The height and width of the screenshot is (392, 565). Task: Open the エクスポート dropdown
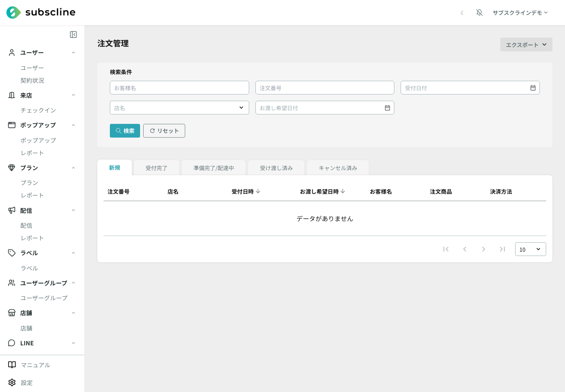526,45
